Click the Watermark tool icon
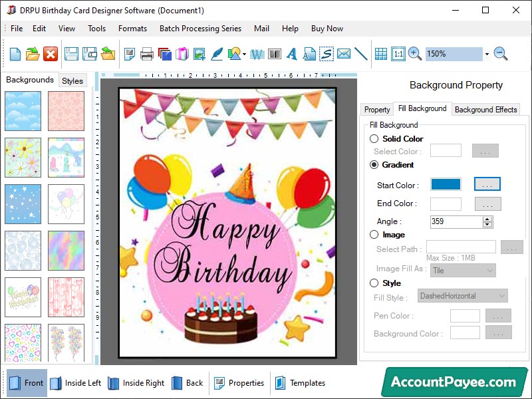This screenshot has width=532, height=399. point(257,54)
